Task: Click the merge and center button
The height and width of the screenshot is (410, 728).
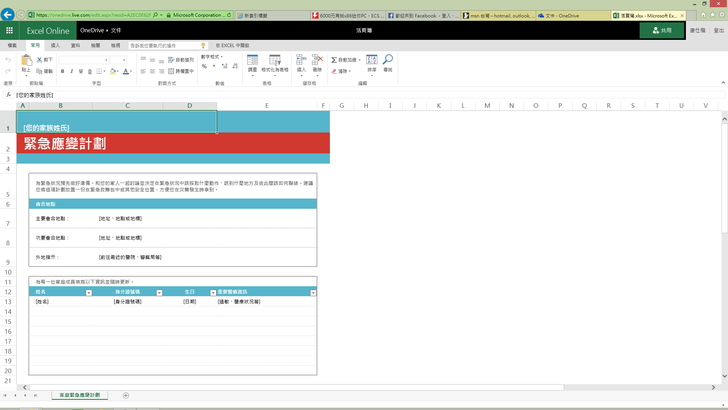Action: pyautogui.click(x=181, y=71)
